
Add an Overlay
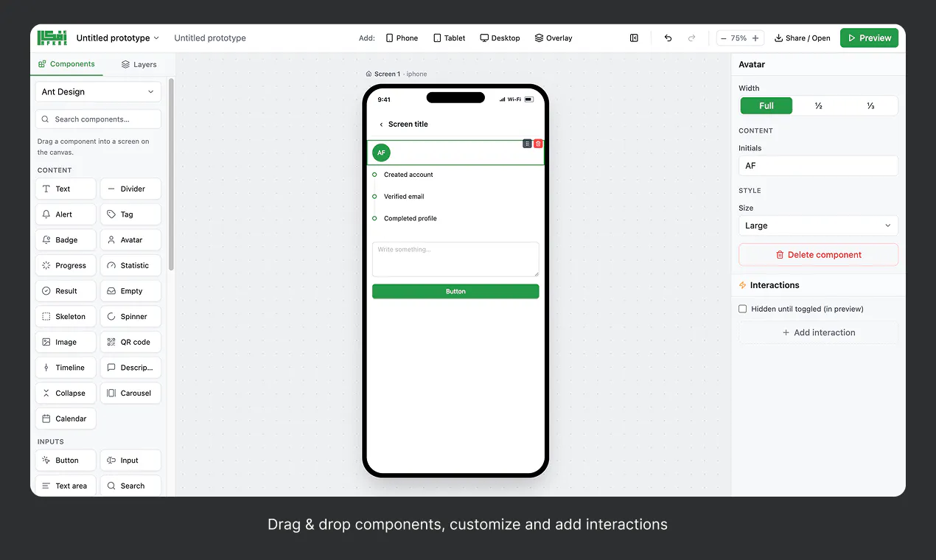click(553, 38)
